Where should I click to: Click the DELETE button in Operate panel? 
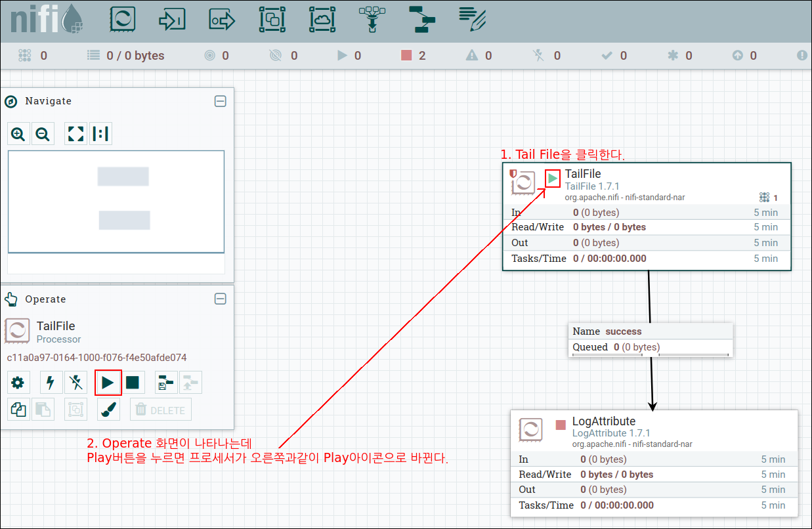[161, 410]
